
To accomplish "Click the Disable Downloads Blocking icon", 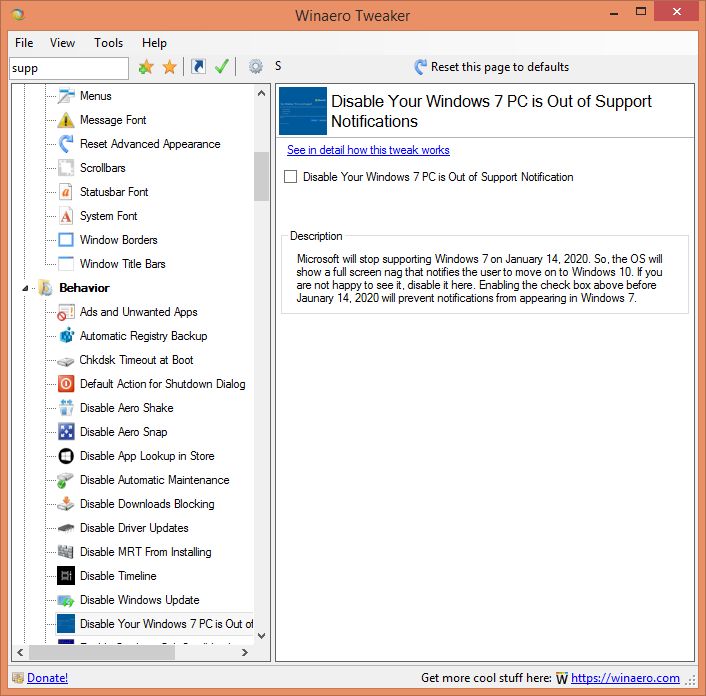I will [x=66, y=504].
